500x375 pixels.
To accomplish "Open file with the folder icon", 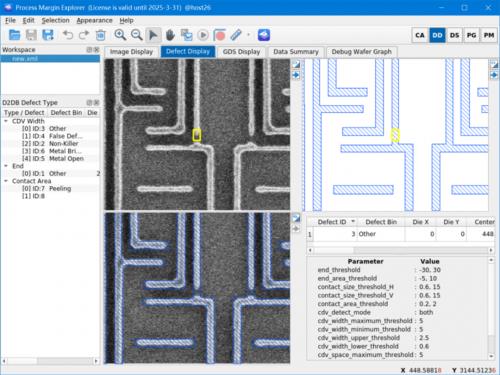I will [x=14, y=35].
